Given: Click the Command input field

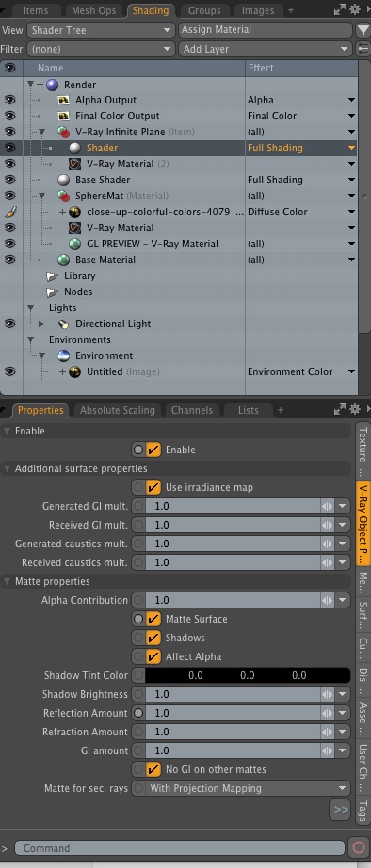Looking at the screenshot, I should click(x=180, y=848).
